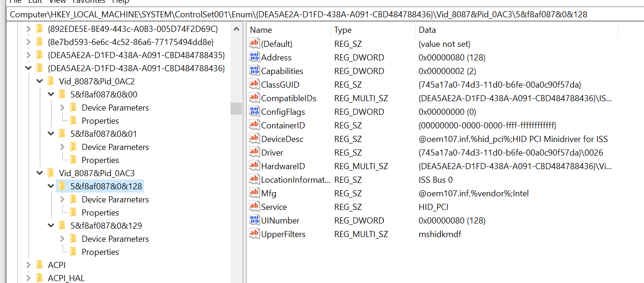This screenshot has height=283, width=644.
Task: Click the (Default) string value icon
Action: pos(255,44)
